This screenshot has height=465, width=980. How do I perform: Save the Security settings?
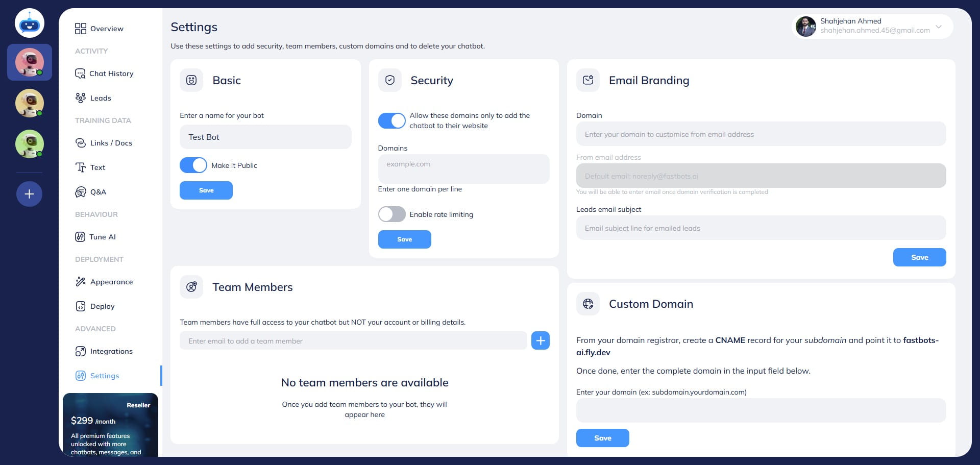(405, 239)
